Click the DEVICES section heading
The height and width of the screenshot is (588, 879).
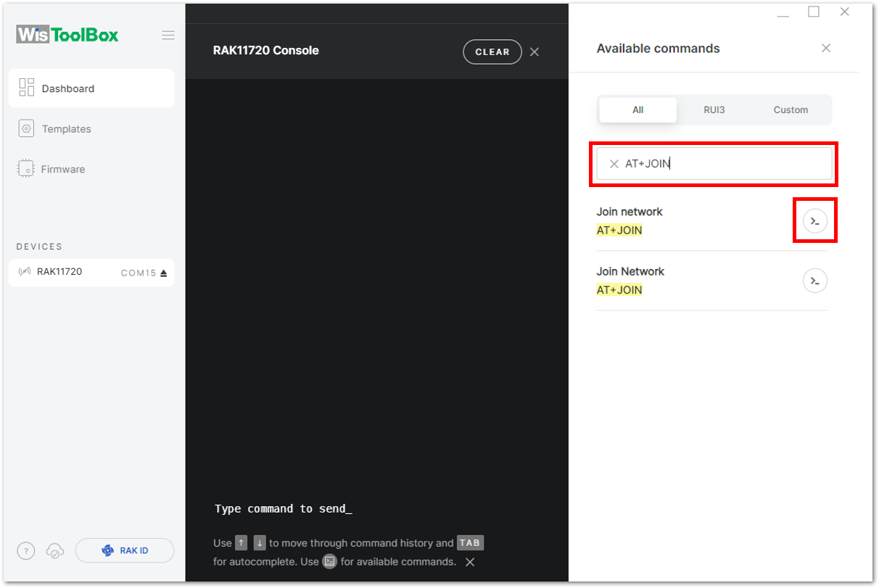[x=40, y=247]
